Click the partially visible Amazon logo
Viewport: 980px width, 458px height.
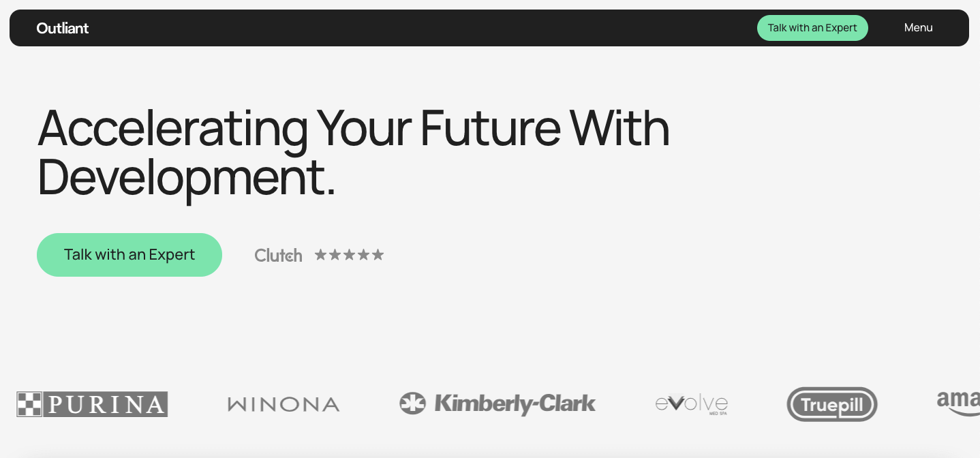(958, 403)
